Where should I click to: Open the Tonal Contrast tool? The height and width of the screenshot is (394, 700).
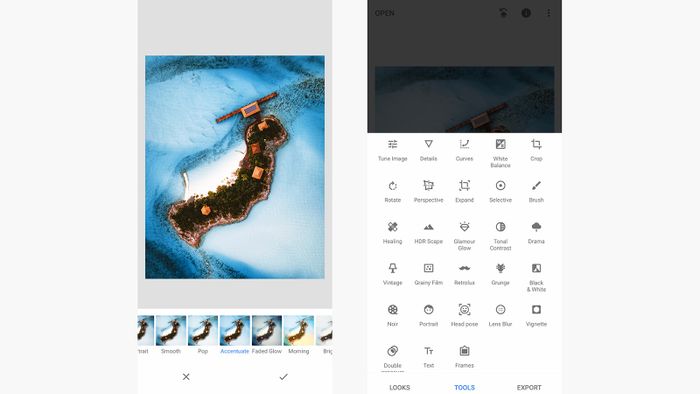[500, 236]
